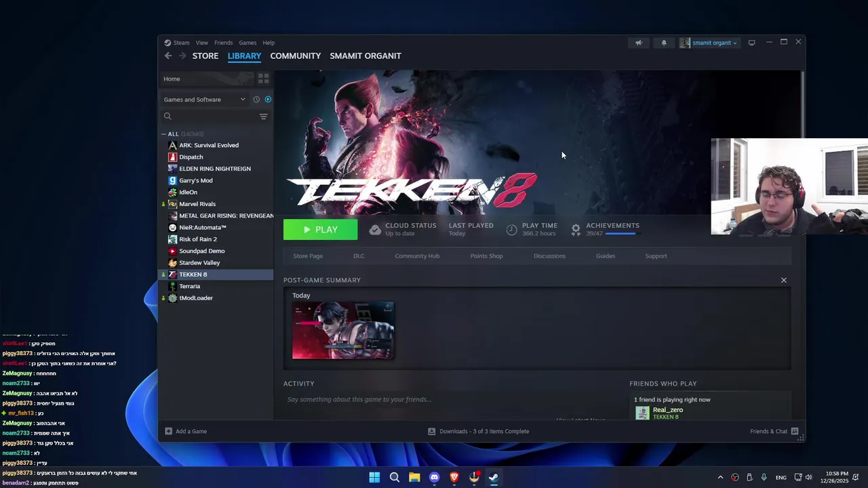
Task: Open the Community Hub link
Action: 417,256
